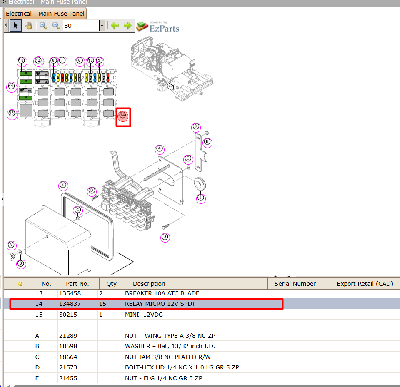
Task: Sort by the Description column header
Action: click(x=149, y=284)
